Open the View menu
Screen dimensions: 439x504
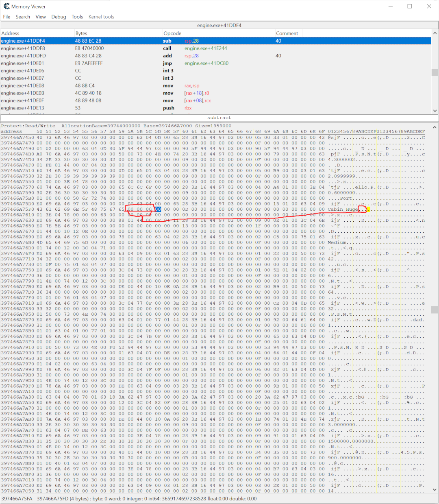[x=41, y=17]
